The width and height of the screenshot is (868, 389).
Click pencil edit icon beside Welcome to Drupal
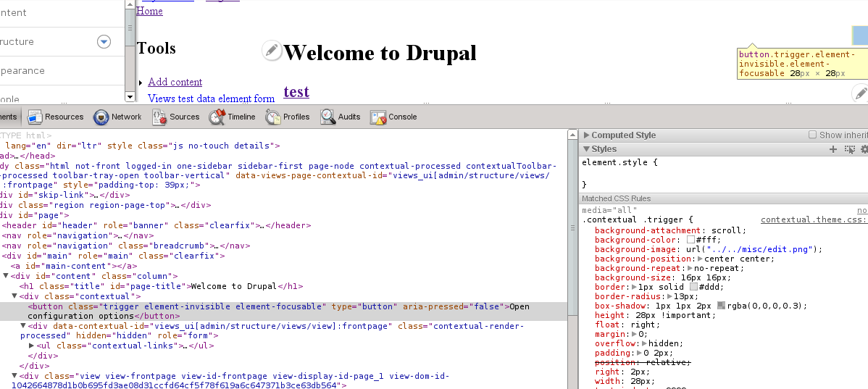pos(272,50)
